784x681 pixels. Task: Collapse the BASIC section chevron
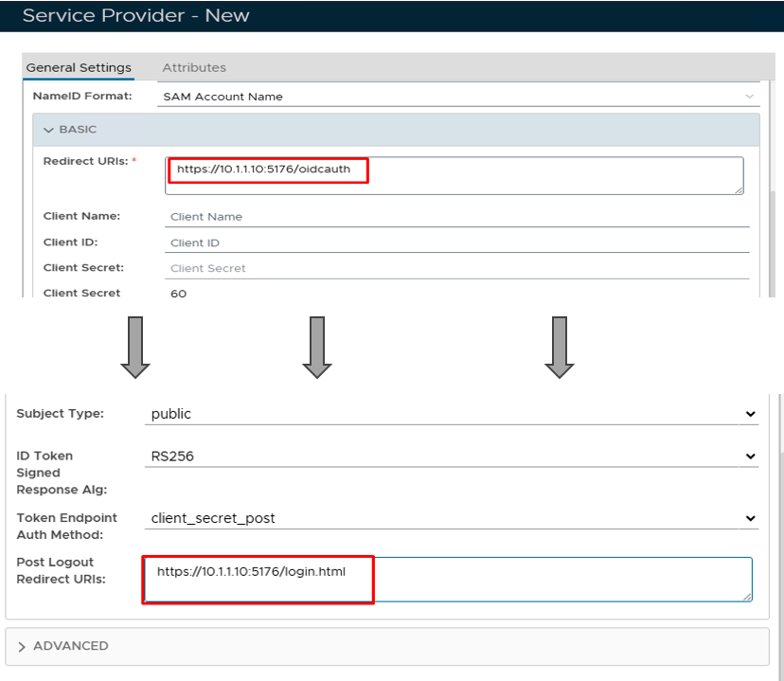(48, 130)
